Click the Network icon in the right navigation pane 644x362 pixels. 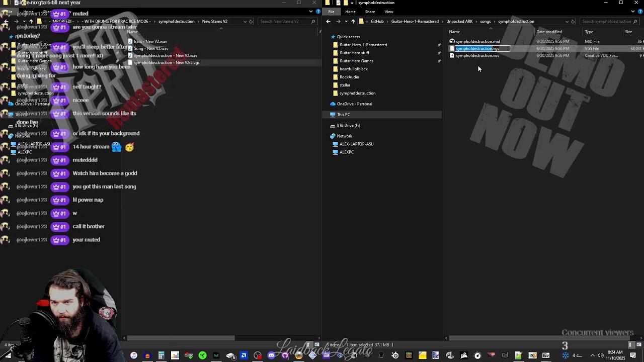[333, 136]
